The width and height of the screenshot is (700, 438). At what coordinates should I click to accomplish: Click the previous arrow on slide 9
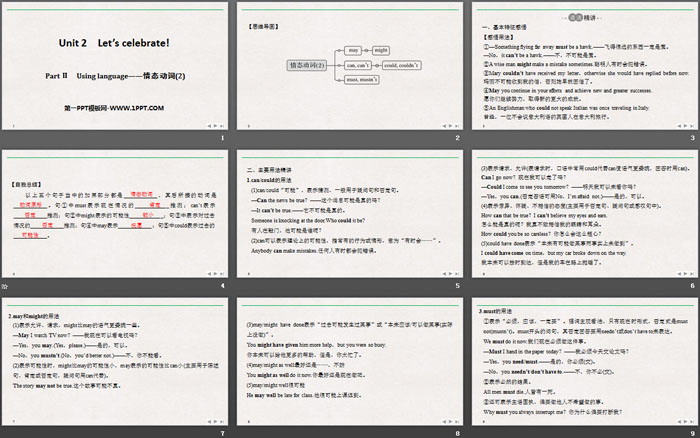coord(679,421)
